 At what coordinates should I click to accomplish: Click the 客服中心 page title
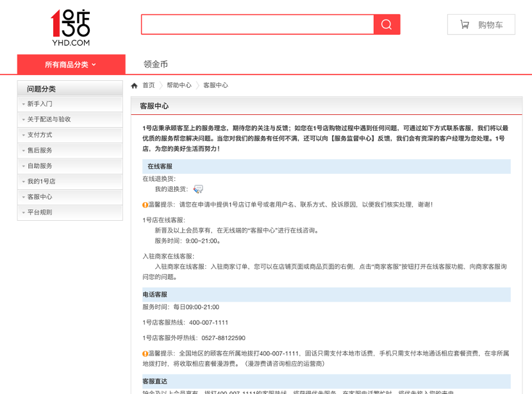(154, 106)
